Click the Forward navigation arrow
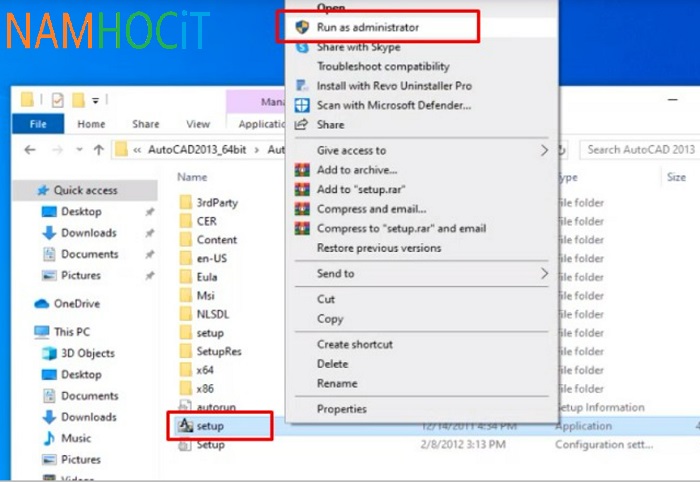Image resolution: width=700 pixels, height=482 pixels. coord(57,150)
